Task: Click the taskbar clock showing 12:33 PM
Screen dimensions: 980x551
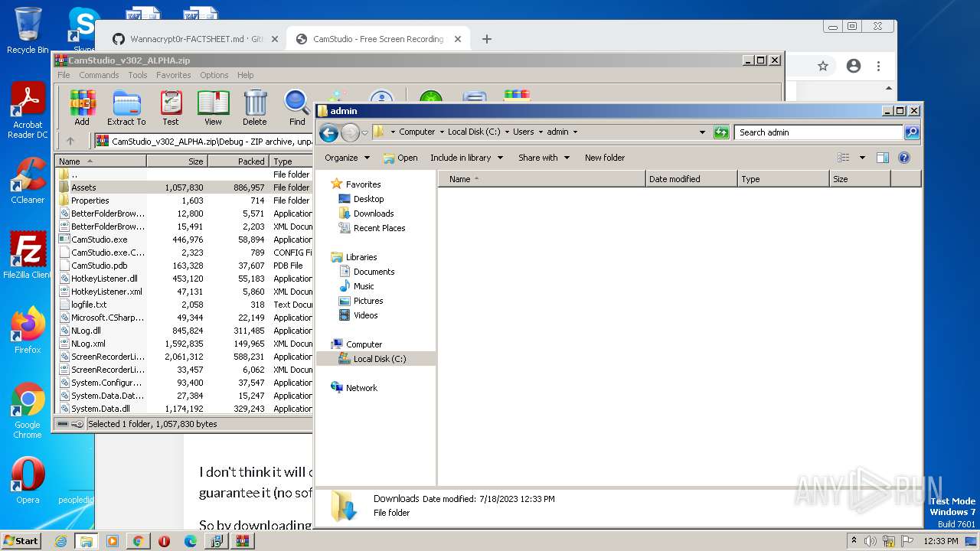Action: 941,541
